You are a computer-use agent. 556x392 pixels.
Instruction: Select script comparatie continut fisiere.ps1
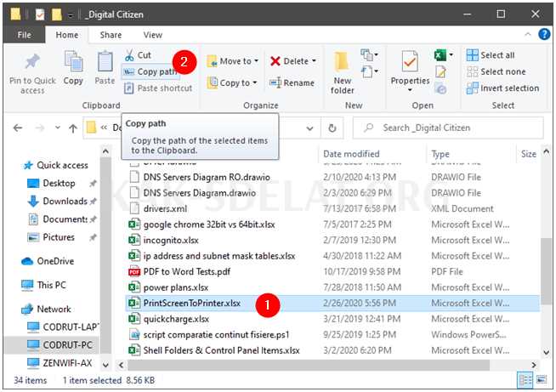pyautogui.click(x=209, y=334)
